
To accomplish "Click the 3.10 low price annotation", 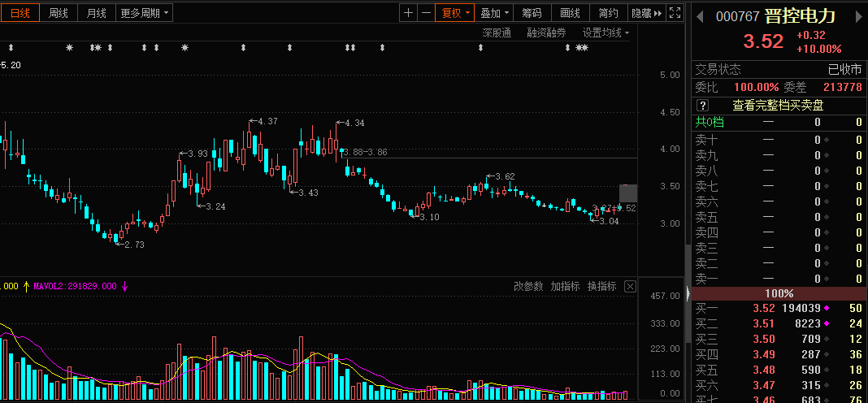I will click(429, 217).
